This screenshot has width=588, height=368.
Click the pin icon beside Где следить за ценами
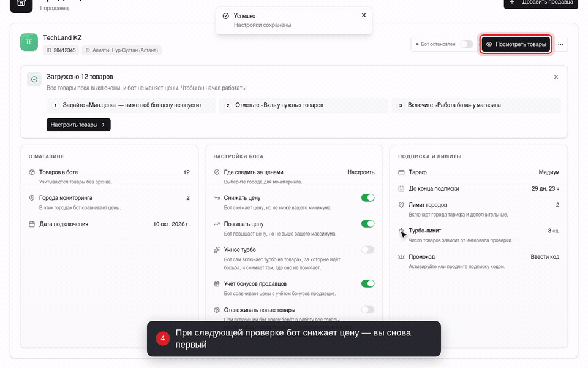pos(217,172)
